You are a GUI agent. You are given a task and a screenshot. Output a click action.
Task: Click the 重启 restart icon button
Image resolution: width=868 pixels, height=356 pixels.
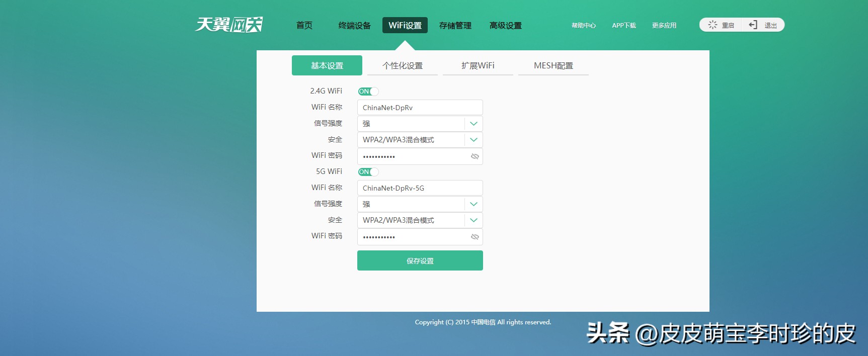721,25
